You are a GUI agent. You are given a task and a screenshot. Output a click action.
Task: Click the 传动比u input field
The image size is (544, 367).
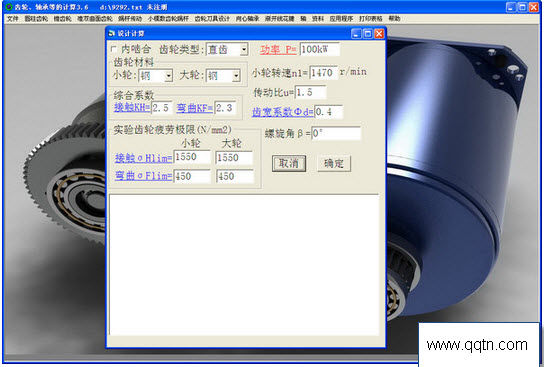click(x=311, y=93)
